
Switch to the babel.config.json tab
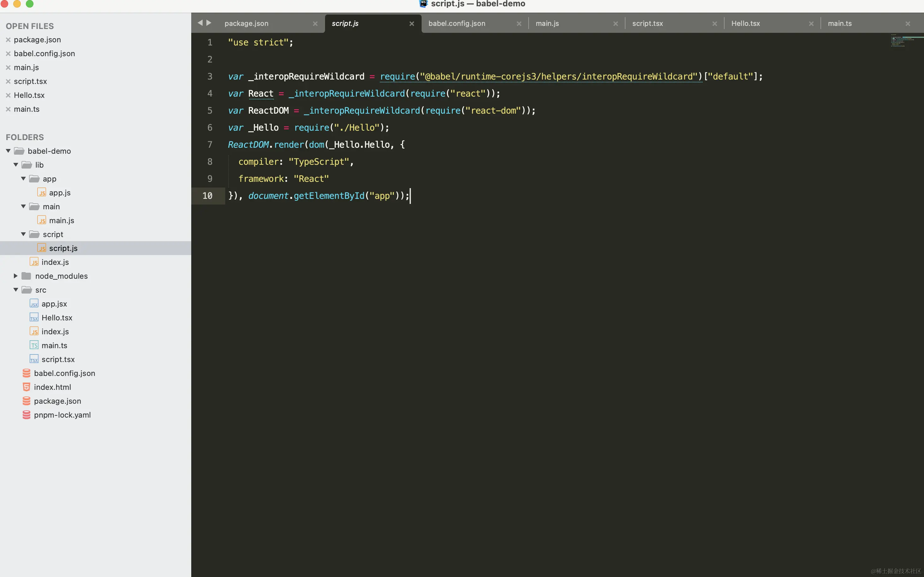tap(457, 23)
